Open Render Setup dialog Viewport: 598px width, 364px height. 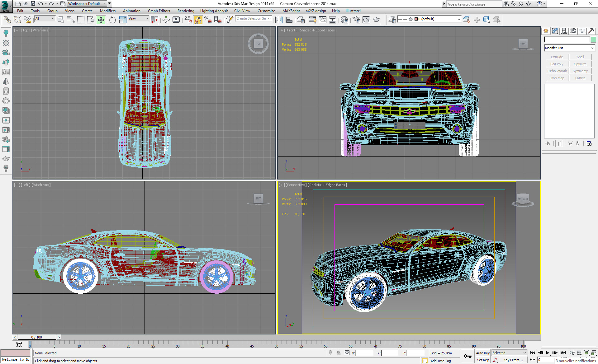tap(356, 20)
